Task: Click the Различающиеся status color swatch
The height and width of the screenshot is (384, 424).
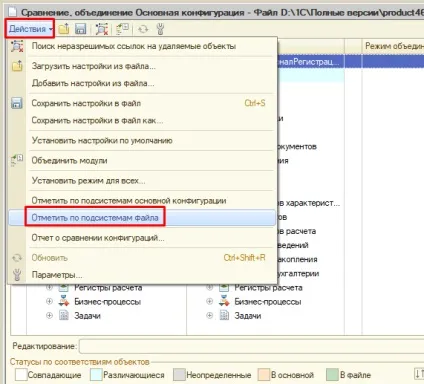Action: (x=96, y=375)
